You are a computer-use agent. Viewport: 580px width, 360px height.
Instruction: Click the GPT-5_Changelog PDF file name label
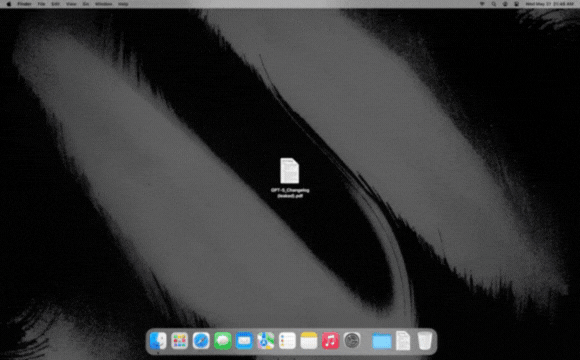pos(290,193)
